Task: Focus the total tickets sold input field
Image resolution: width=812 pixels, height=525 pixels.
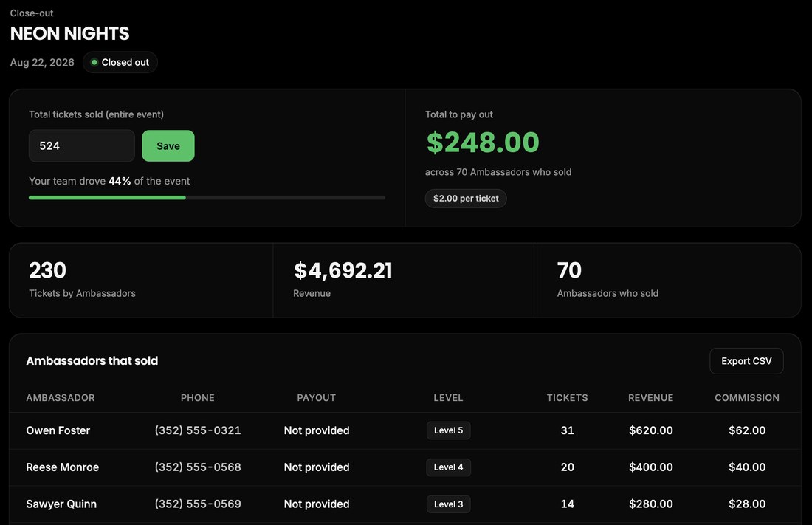Action: pos(82,145)
